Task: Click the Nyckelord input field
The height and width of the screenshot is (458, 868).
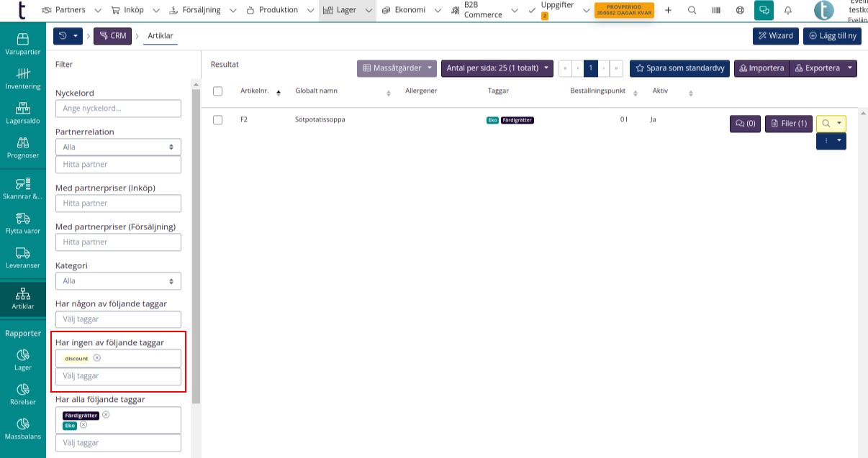Action: tap(118, 109)
